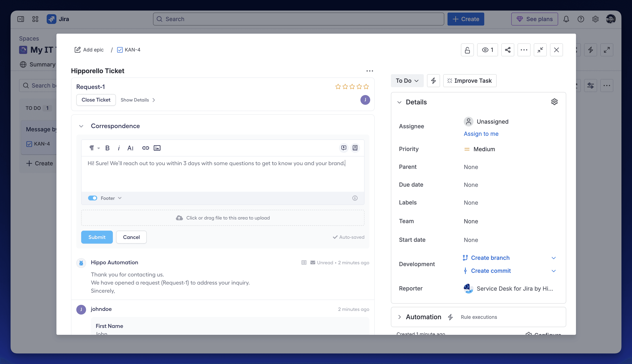632x364 pixels.
Task: Open the Details settings gear
Action: pos(554,102)
